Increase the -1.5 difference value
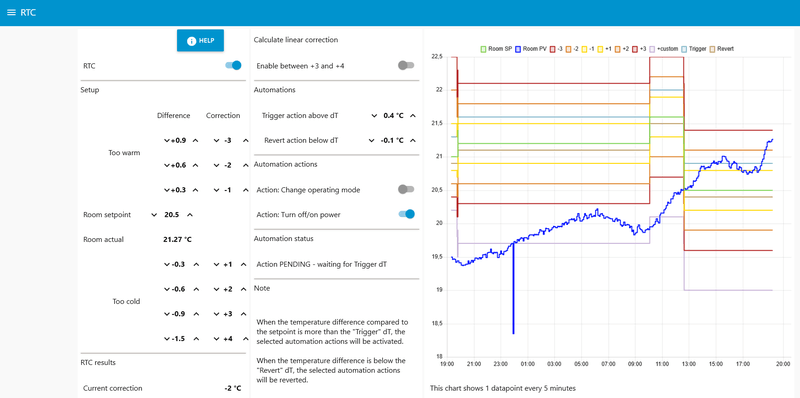Screen dimensions: 800x398 click(x=195, y=339)
